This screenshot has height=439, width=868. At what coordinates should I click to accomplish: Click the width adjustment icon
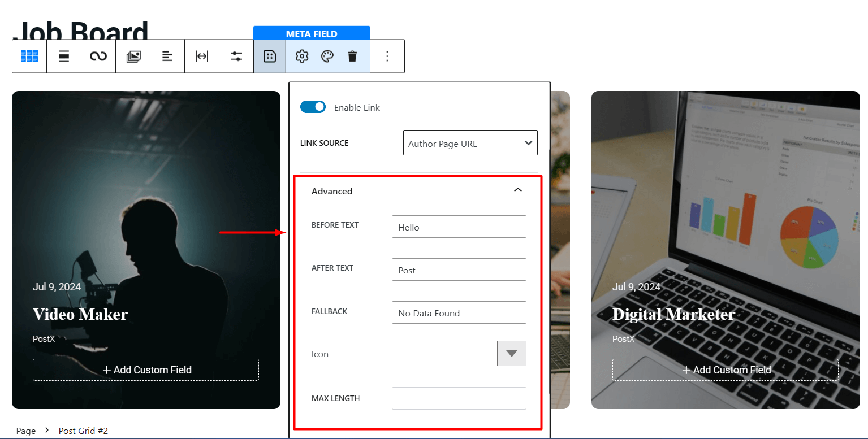(201, 56)
